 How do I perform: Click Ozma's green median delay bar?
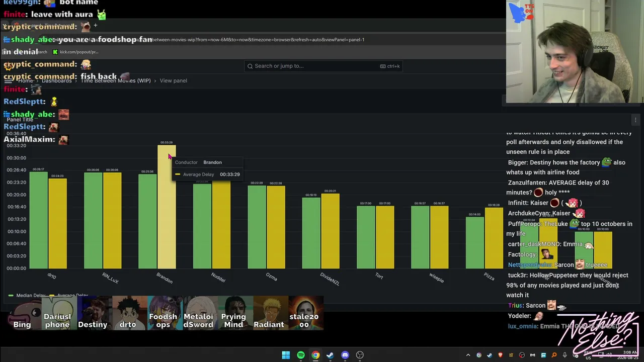click(257, 227)
